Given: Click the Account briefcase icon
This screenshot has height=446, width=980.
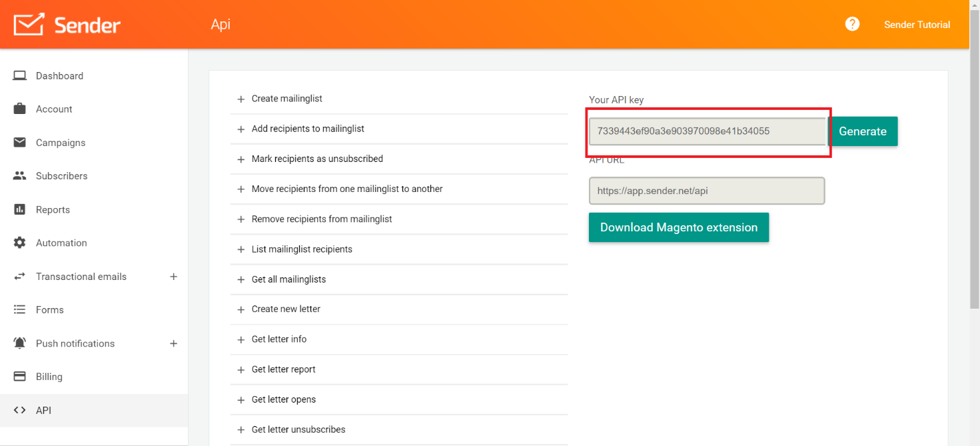Looking at the screenshot, I should tap(20, 109).
